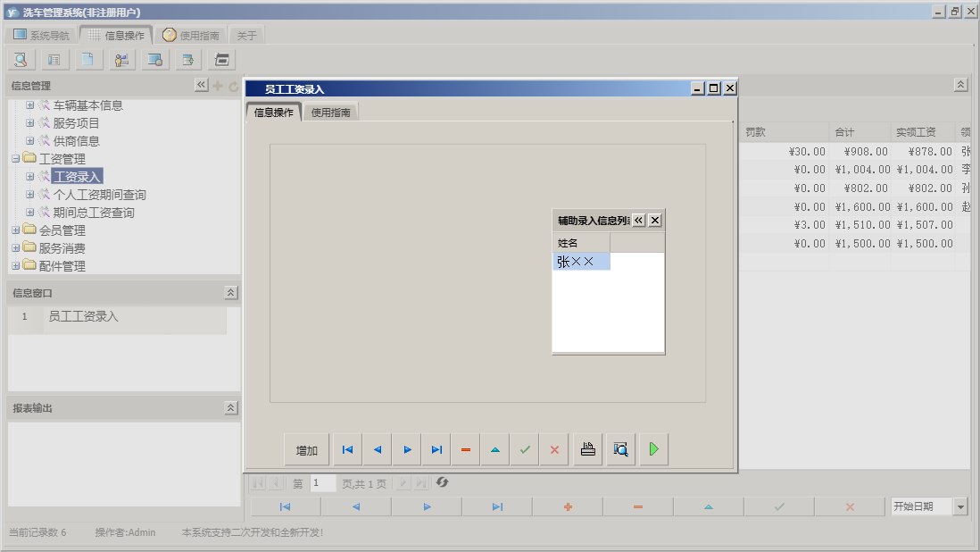This screenshot has width=980, height=552.
Task: Click the printer icon in dialog toolbar
Action: point(588,449)
